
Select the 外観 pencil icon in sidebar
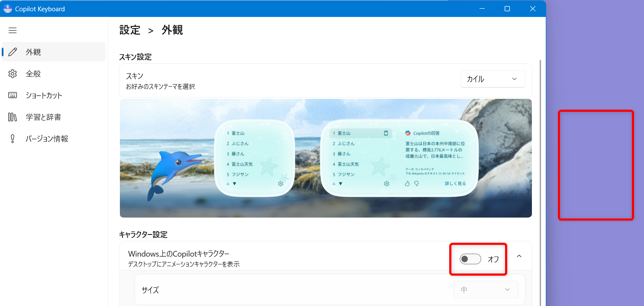(13, 52)
